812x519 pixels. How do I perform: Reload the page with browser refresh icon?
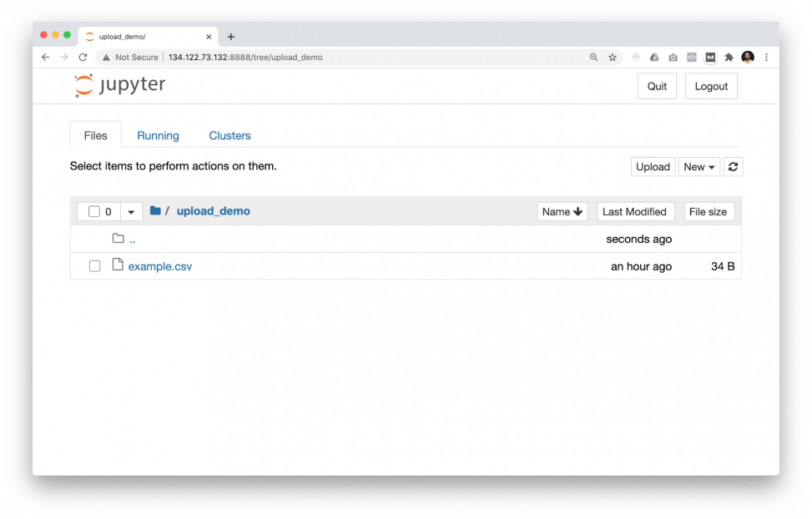83,57
